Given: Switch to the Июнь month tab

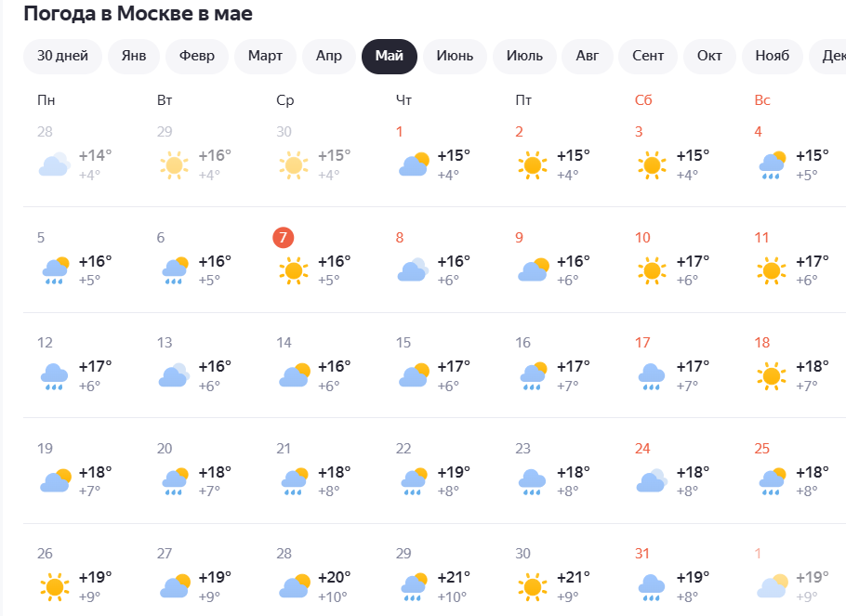Looking at the screenshot, I should point(455,56).
